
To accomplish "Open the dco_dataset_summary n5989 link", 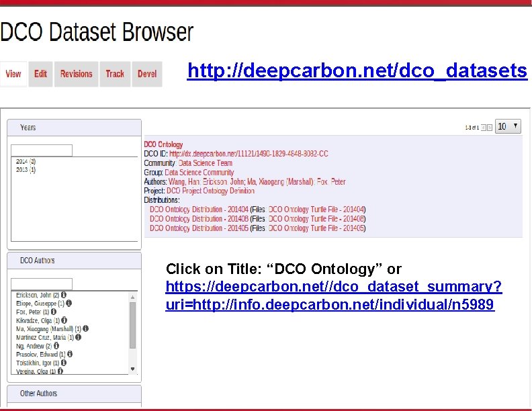I will pos(334,295).
